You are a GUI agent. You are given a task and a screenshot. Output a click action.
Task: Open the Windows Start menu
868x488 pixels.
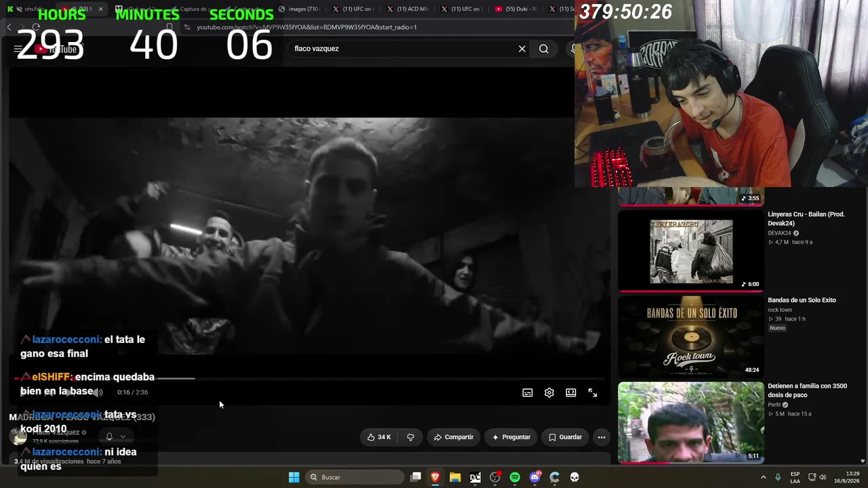pyautogui.click(x=294, y=477)
